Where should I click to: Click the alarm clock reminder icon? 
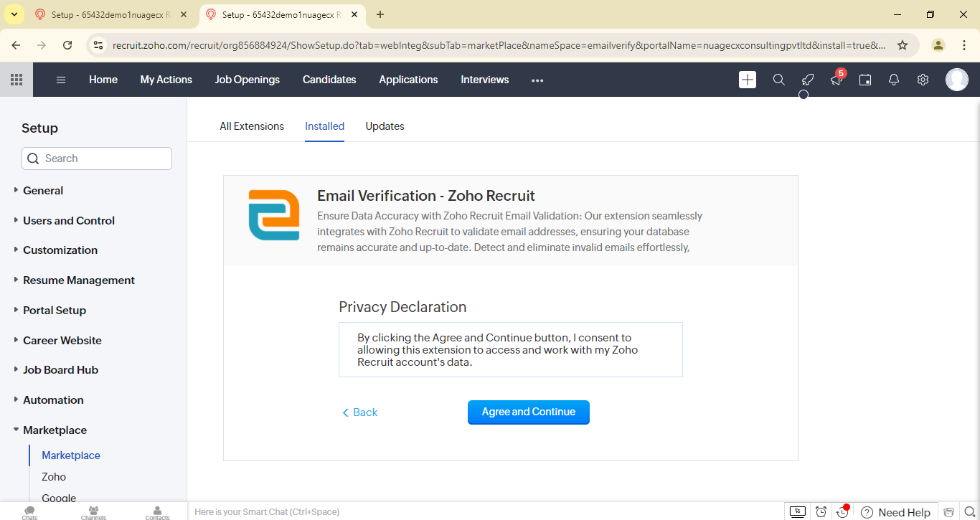[x=821, y=512]
